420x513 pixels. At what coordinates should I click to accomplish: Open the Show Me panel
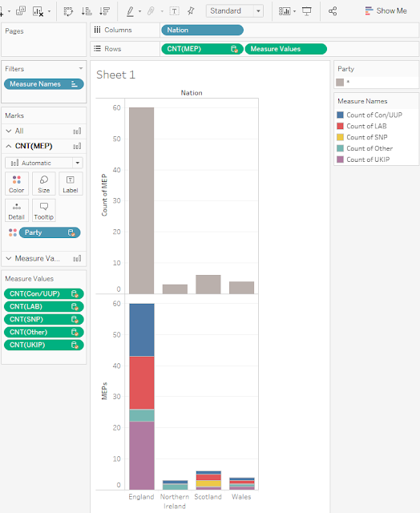click(386, 10)
